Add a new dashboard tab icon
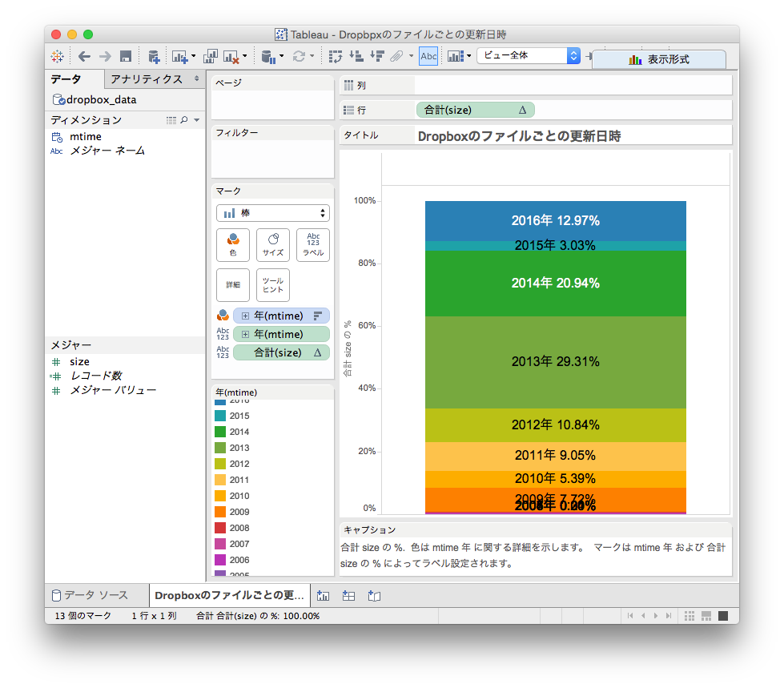Image resolution: width=784 pixels, height=688 pixels. pyautogui.click(x=348, y=596)
